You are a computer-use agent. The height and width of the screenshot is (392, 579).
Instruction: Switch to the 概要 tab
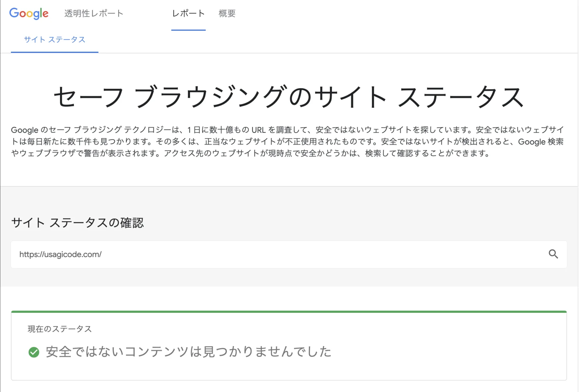tap(227, 13)
